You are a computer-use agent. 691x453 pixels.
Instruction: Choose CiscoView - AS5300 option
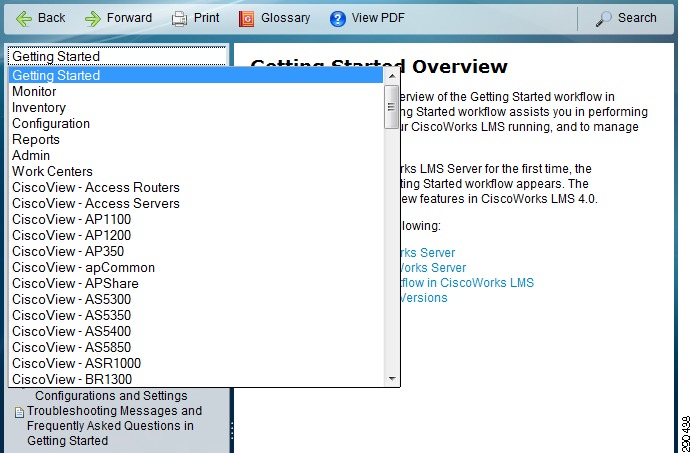196,299
